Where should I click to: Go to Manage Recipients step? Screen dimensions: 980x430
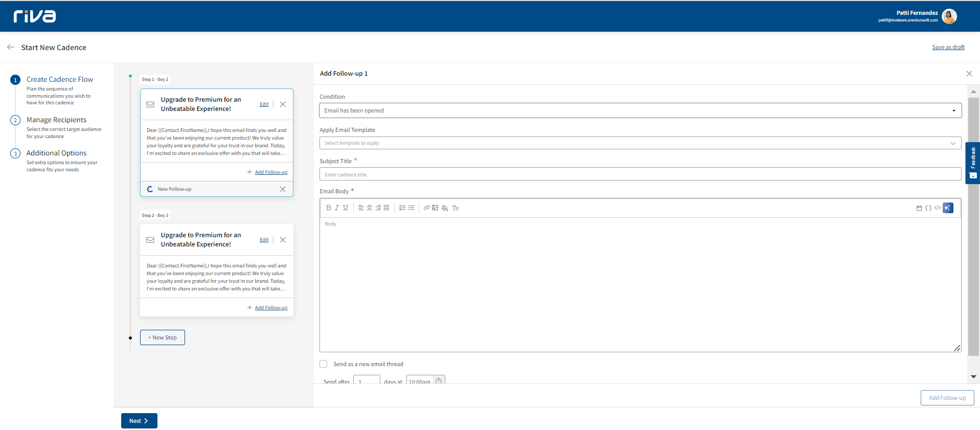pyautogui.click(x=56, y=120)
